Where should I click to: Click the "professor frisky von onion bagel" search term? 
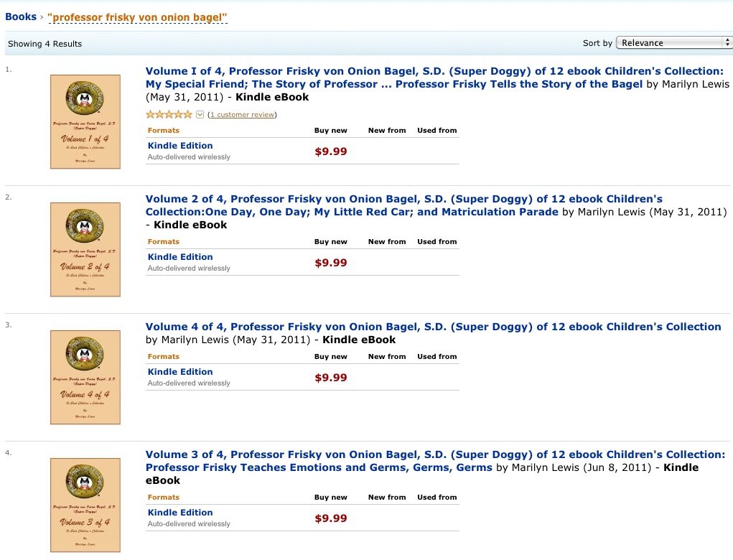tap(137, 17)
